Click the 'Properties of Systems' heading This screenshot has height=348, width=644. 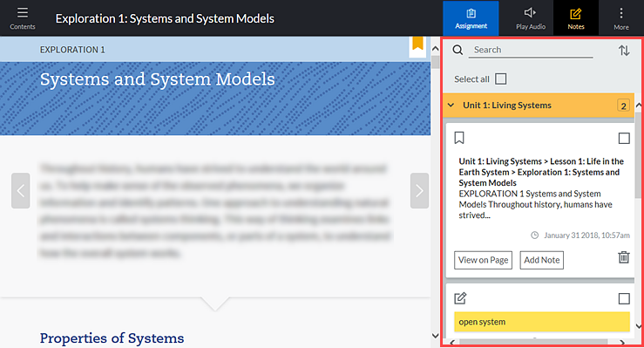point(112,338)
